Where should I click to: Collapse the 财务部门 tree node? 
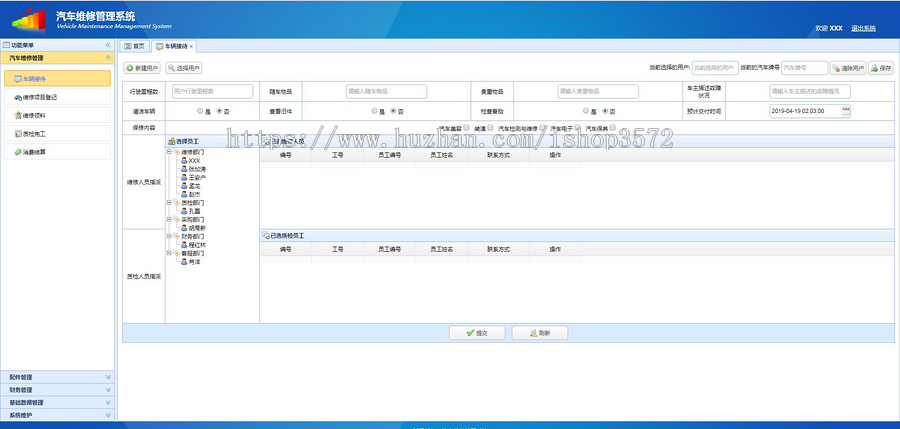click(169, 236)
